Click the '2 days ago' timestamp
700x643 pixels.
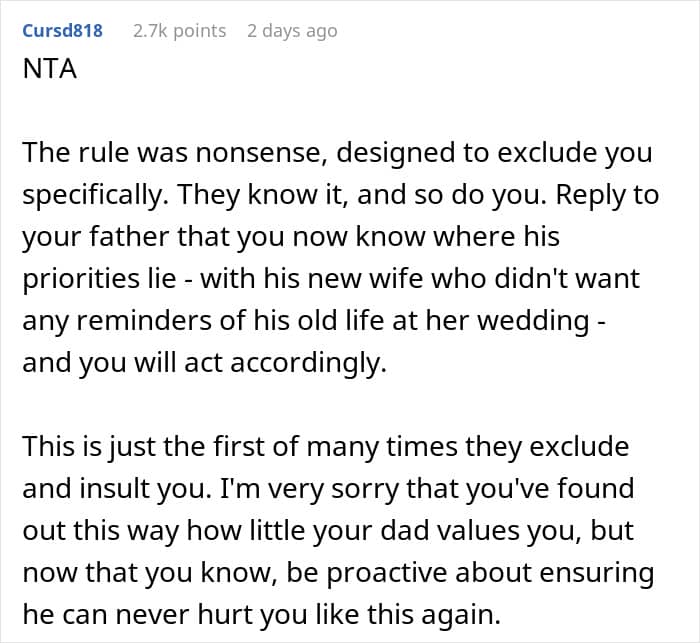pyautogui.click(x=292, y=31)
